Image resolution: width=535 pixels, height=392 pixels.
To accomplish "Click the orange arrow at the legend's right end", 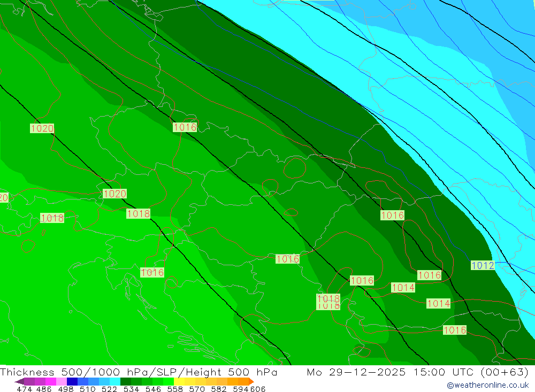I will point(251,381).
